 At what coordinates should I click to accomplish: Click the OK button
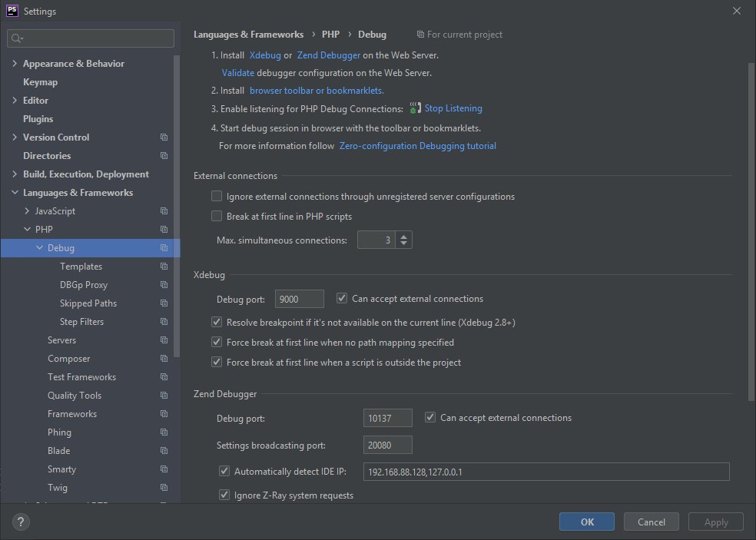click(587, 522)
